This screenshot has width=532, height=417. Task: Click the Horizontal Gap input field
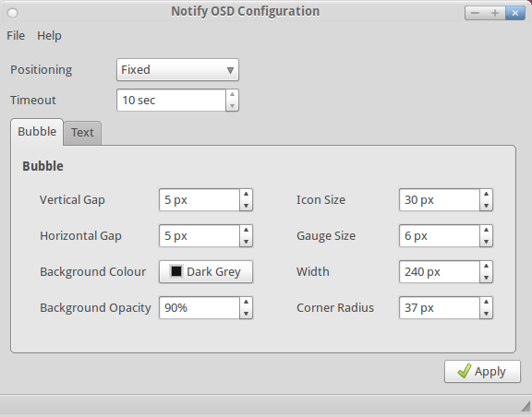(199, 236)
